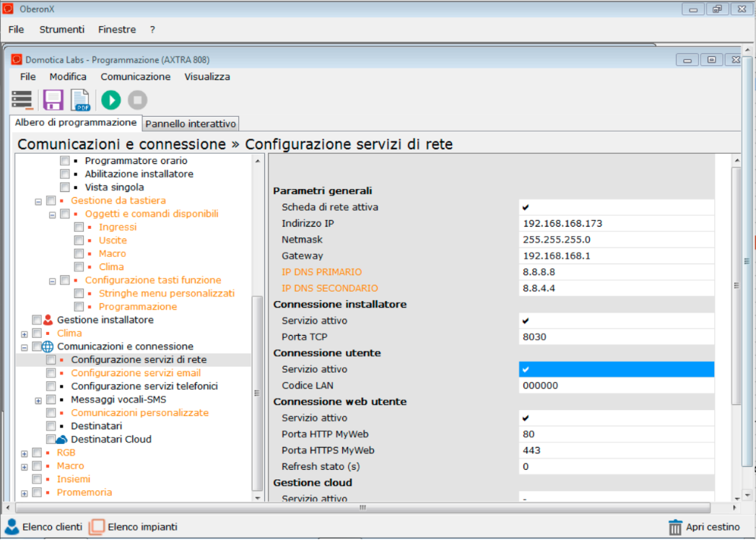Expand the Messaggi vocali-SMS node

38,401
